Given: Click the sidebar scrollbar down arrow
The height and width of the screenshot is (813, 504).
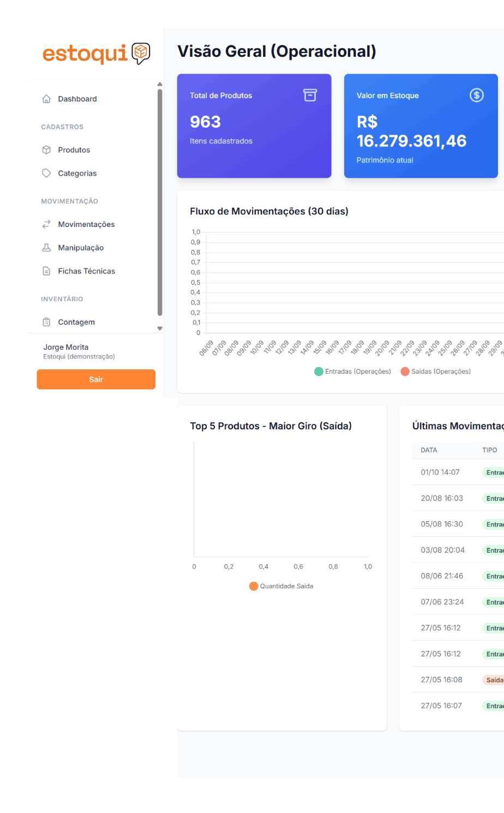Looking at the screenshot, I should (160, 328).
